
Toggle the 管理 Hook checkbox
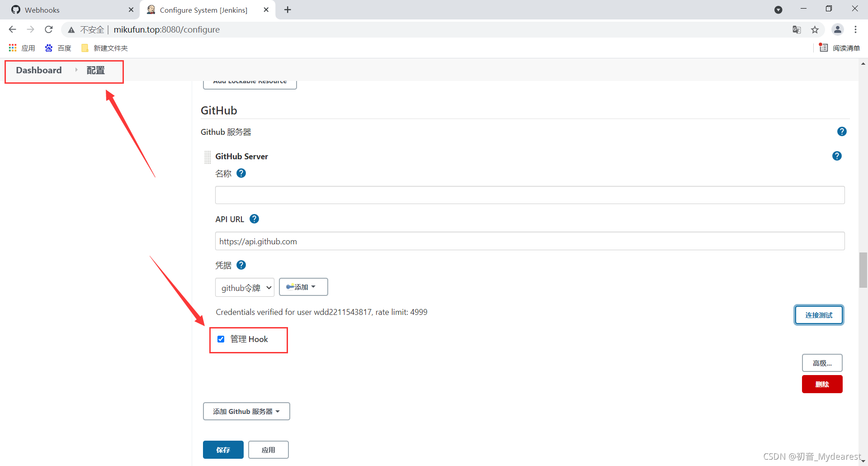[x=221, y=339]
